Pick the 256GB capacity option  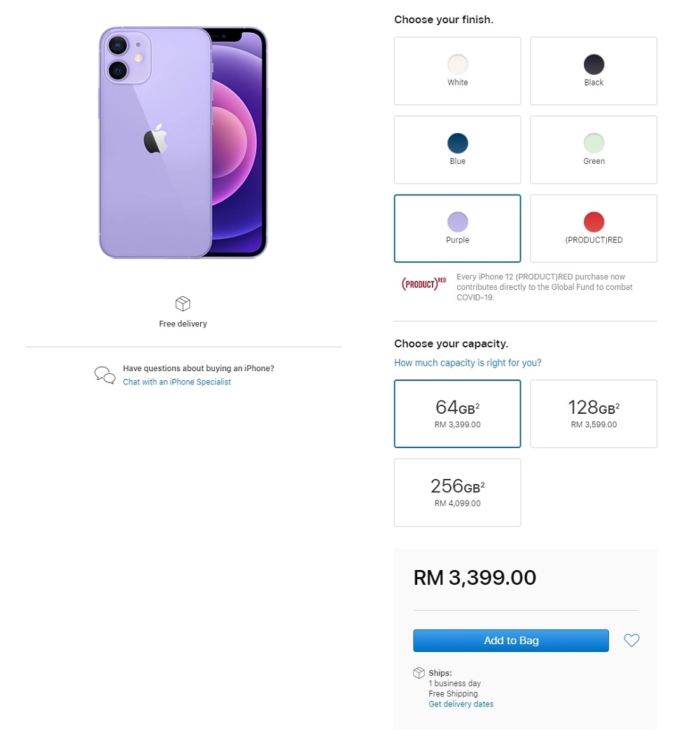[457, 492]
